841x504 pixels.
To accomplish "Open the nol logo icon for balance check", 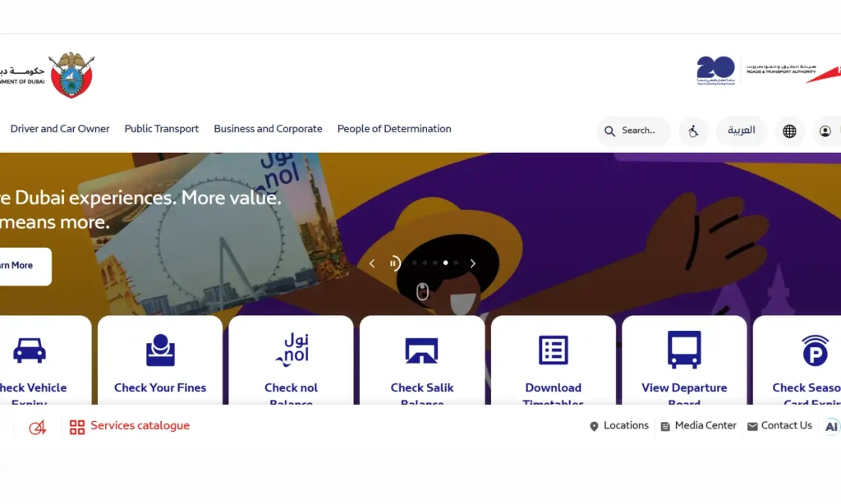I will (291, 350).
